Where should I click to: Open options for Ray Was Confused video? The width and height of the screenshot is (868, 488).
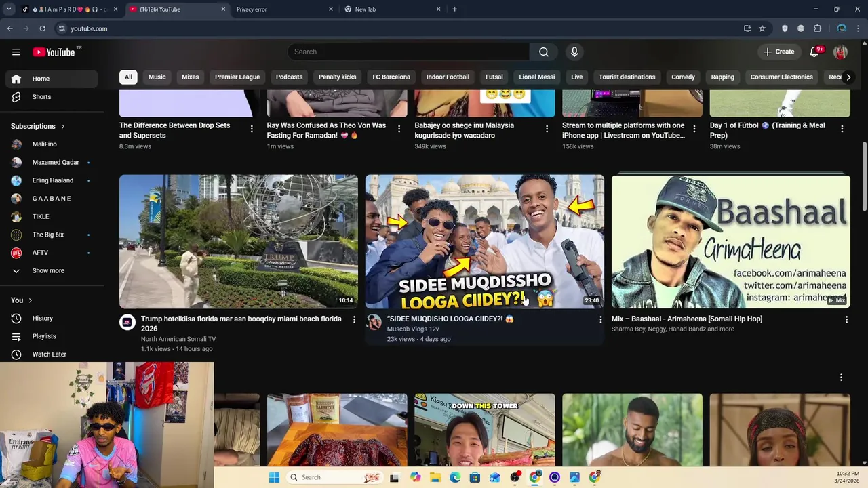click(399, 129)
